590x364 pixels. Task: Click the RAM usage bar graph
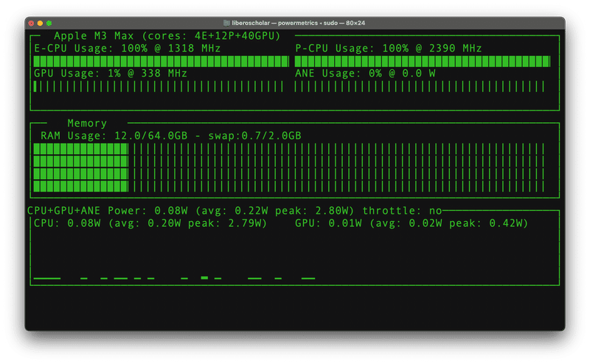288,167
